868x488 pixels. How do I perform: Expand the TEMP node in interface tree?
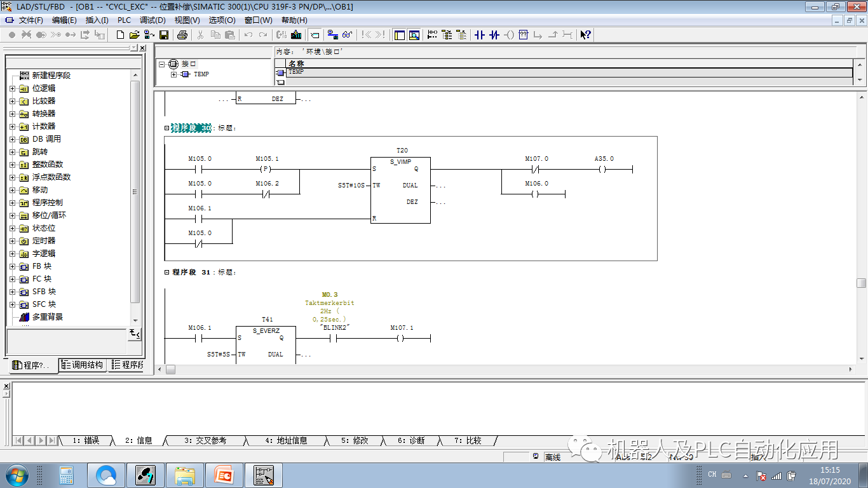174,74
